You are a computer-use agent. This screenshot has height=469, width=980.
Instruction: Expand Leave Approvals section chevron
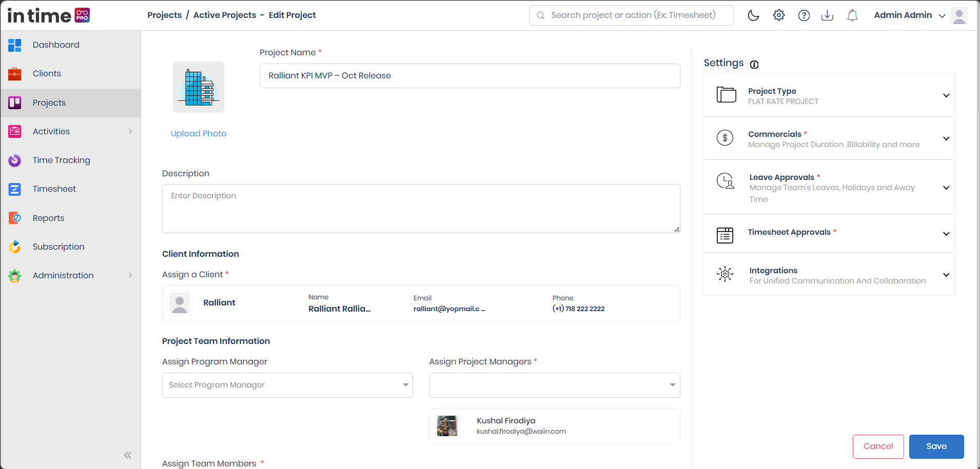tap(946, 188)
